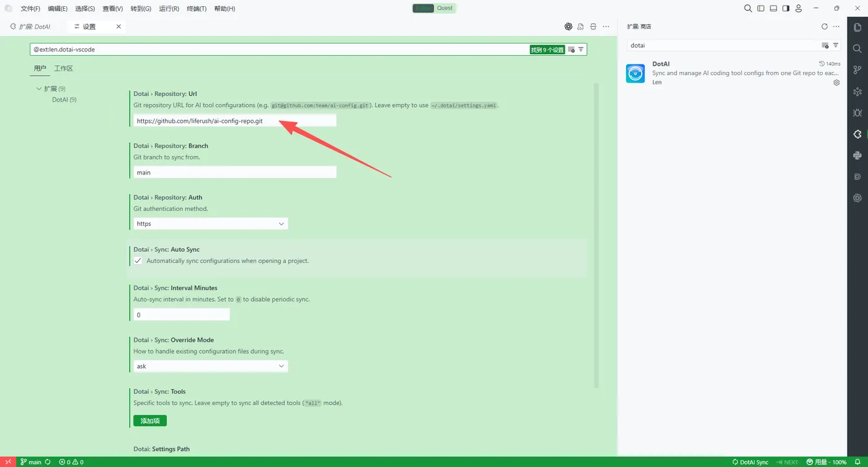The width and height of the screenshot is (868, 467).
Task: Open the Run and Debug bug icon
Action: [857, 113]
